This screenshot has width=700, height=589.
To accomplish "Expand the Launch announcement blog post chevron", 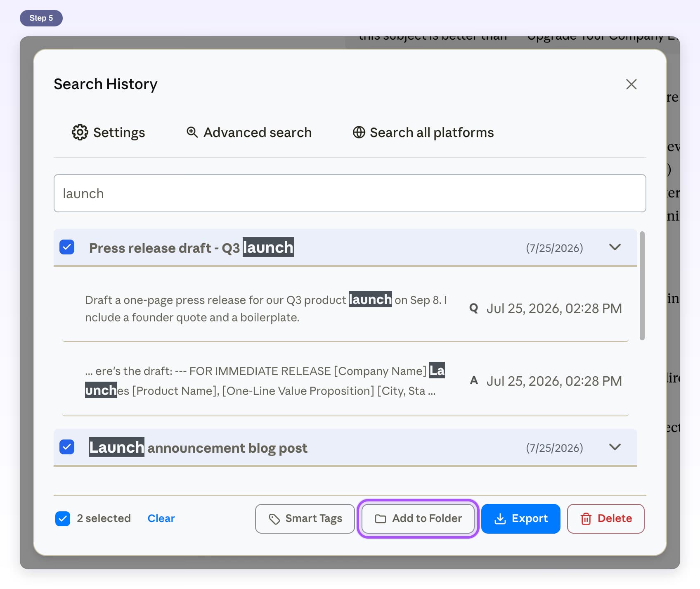I will (x=615, y=447).
